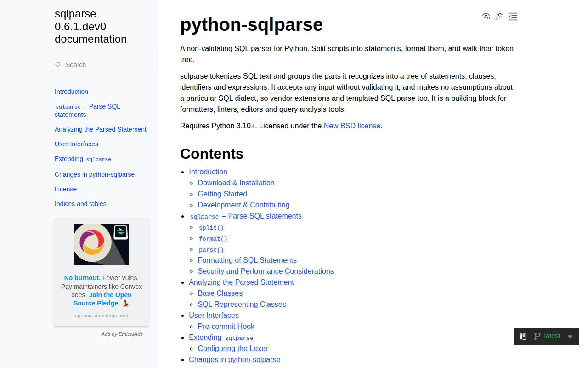The image size is (588, 368).
Task: Click the Open Source Pledge ad image
Action: (102, 245)
